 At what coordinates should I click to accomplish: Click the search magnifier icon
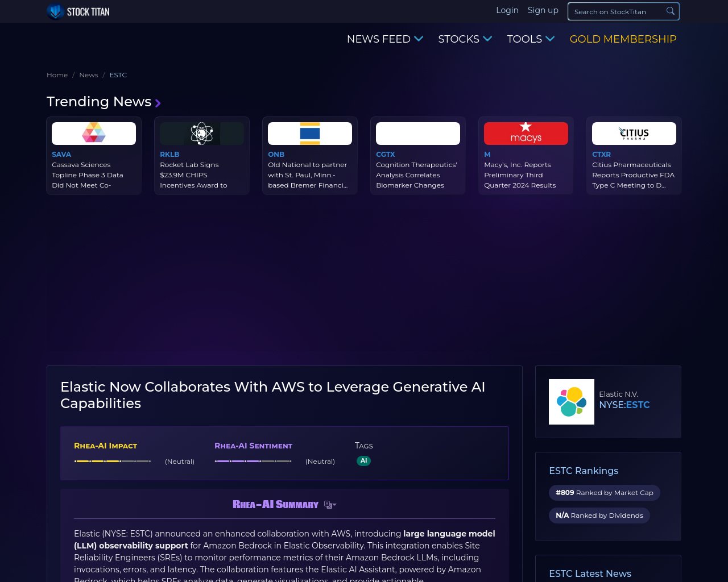671,11
